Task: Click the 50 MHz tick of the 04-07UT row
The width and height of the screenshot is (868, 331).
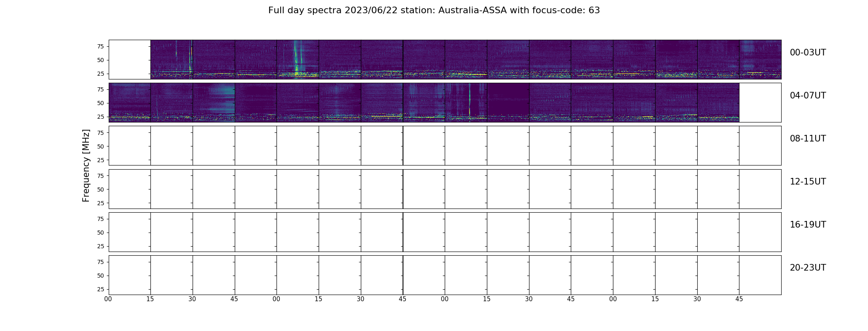Action: coord(100,103)
